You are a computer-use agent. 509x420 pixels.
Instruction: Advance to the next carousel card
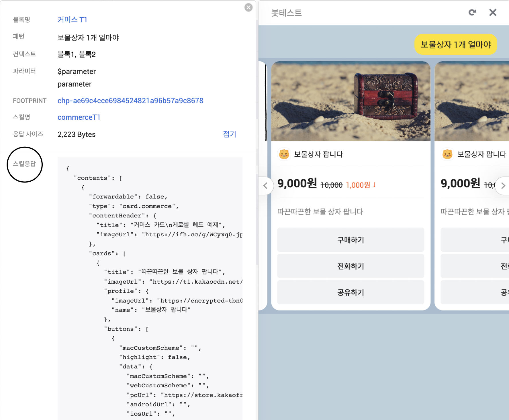point(503,186)
